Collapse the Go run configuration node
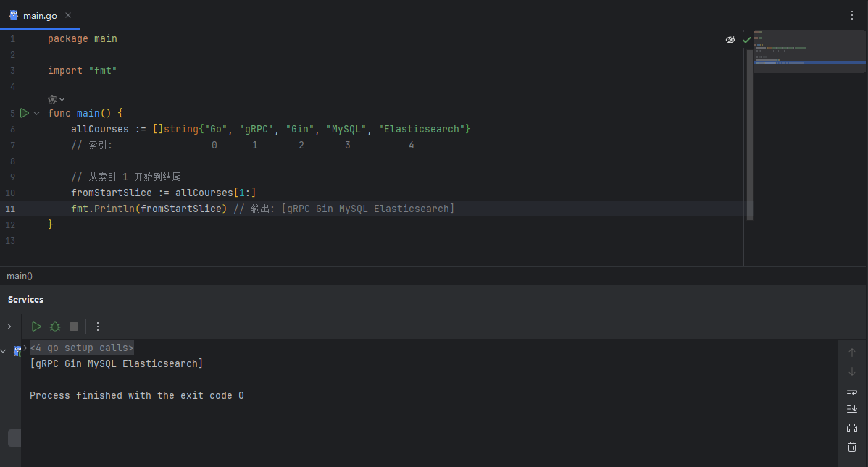The width and height of the screenshot is (868, 467). click(4, 351)
